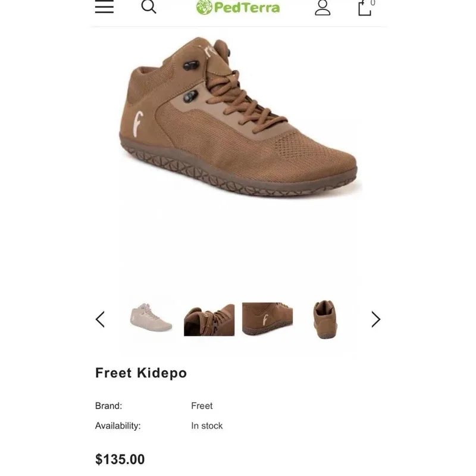
Task: Select the laces close-up thumbnail
Action: tap(209, 320)
